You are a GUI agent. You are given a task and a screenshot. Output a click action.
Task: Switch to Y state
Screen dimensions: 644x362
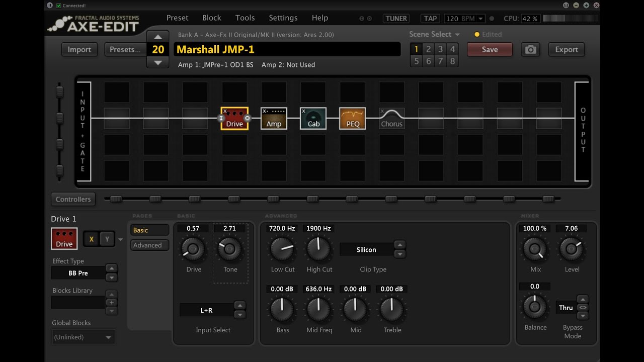107,239
